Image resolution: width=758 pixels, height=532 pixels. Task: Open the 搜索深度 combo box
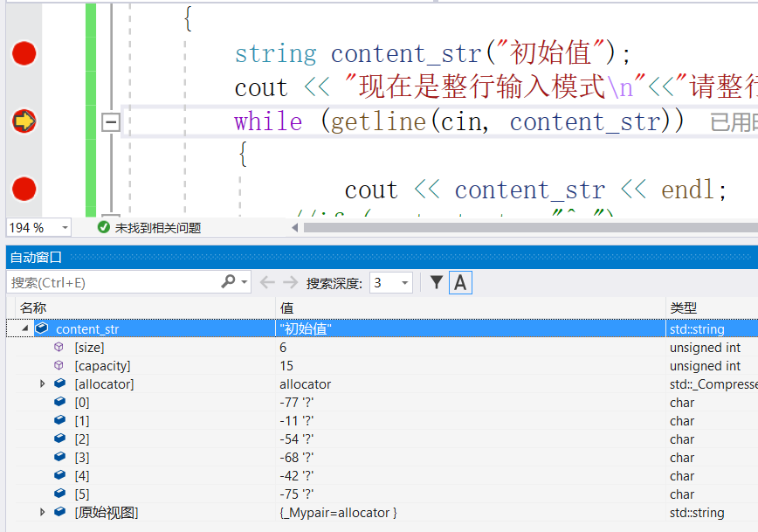point(391,282)
